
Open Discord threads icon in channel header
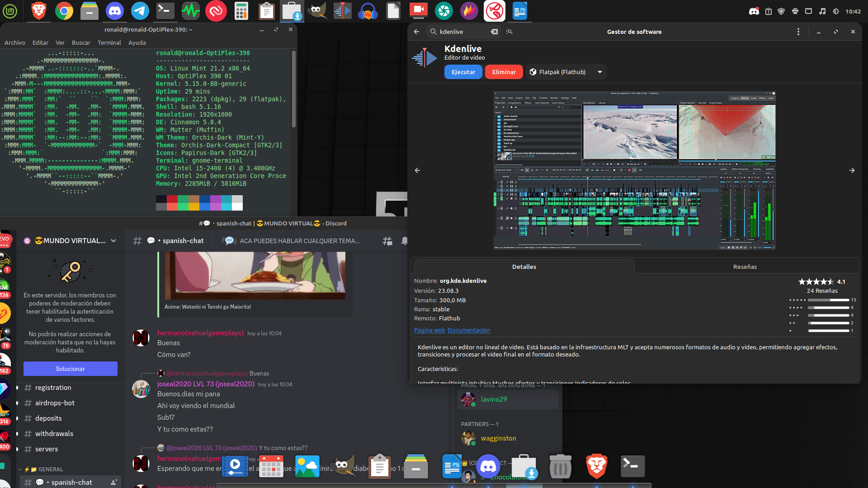pyautogui.click(x=387, y=241)
